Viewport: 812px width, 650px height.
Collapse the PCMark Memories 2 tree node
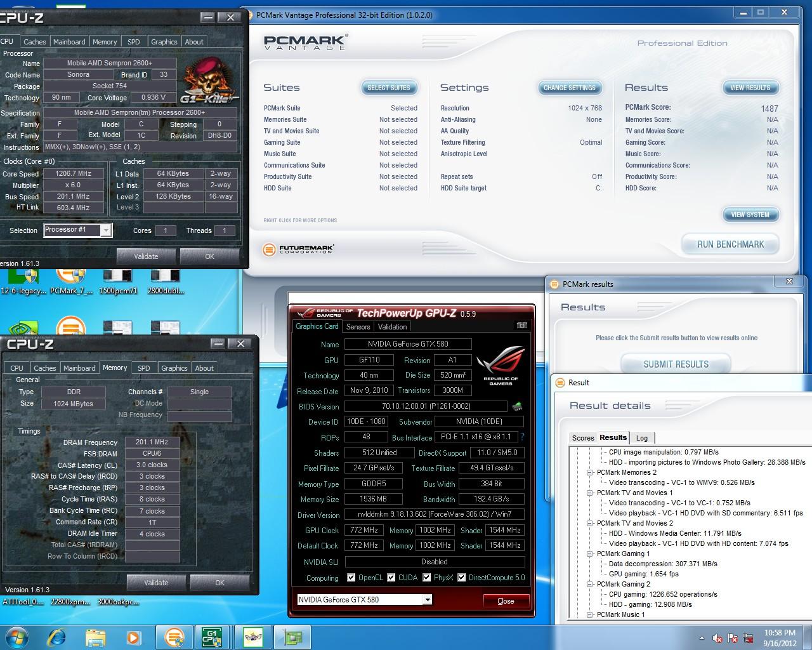point(590,472)
